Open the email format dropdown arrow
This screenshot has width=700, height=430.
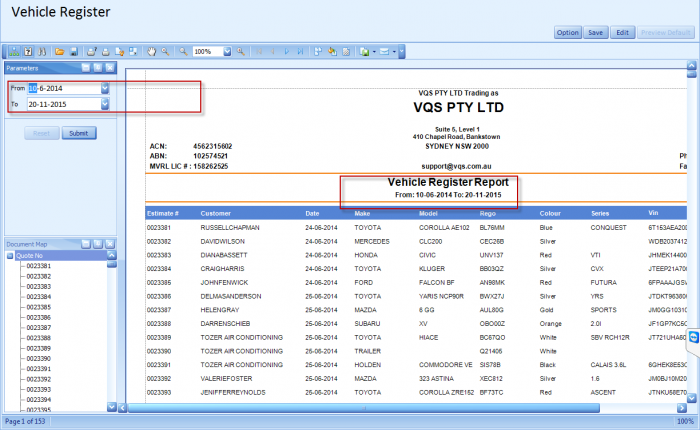[394, 52]
